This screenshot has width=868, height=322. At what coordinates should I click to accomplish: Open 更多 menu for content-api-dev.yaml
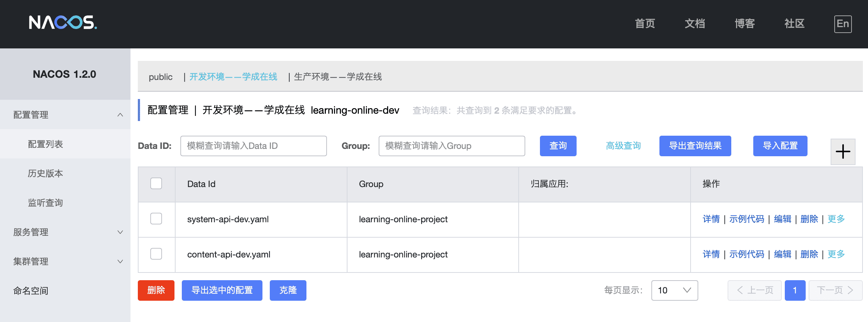pyautogui.click(x=836, y=254)
